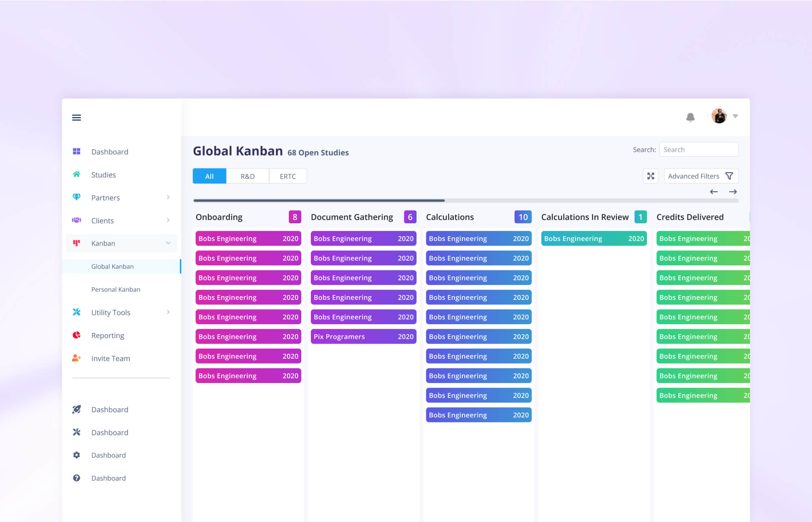Click the Document Gathering column header
This screenshot has width=812, height=522.
tap(352, 217)
